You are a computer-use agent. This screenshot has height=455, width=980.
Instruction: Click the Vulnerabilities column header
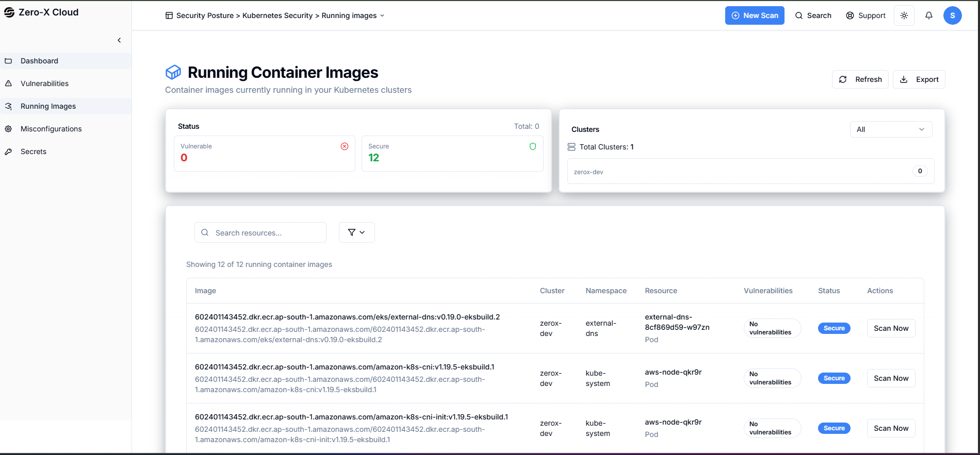tap(768, 291)
